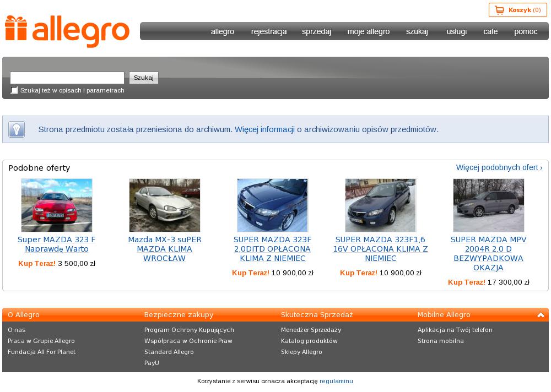Screen dimensions: 551x392
Task: Click the Szukaj search button
Action: (x=144, y=78)
